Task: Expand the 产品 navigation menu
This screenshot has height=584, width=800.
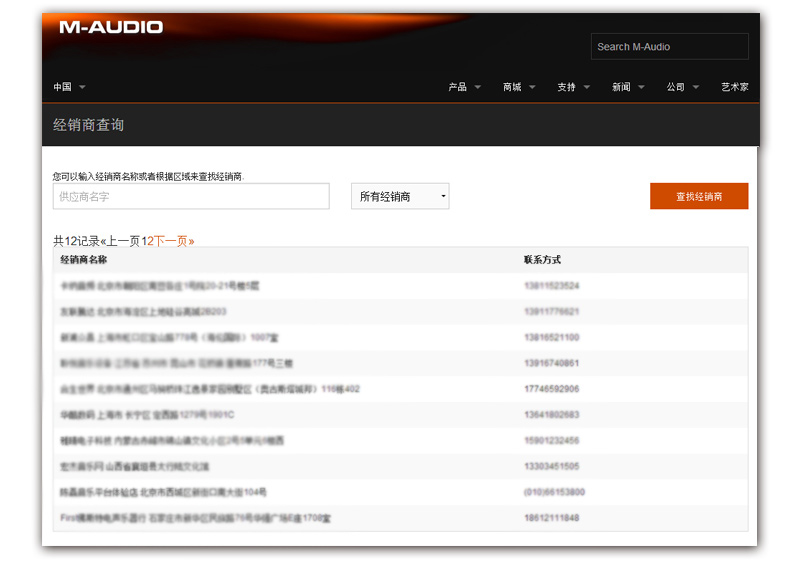Action: tap(464, 87)
